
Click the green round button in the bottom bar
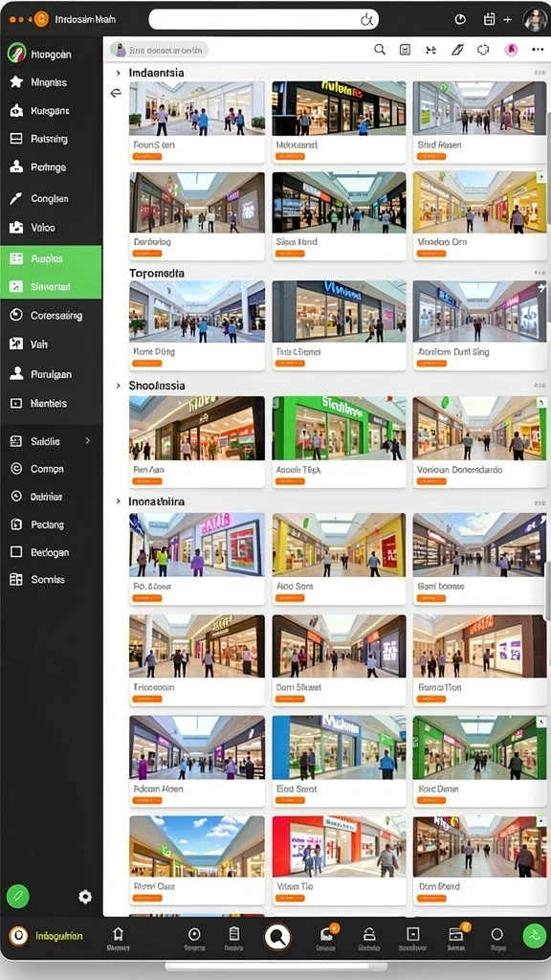coord(534,936)
